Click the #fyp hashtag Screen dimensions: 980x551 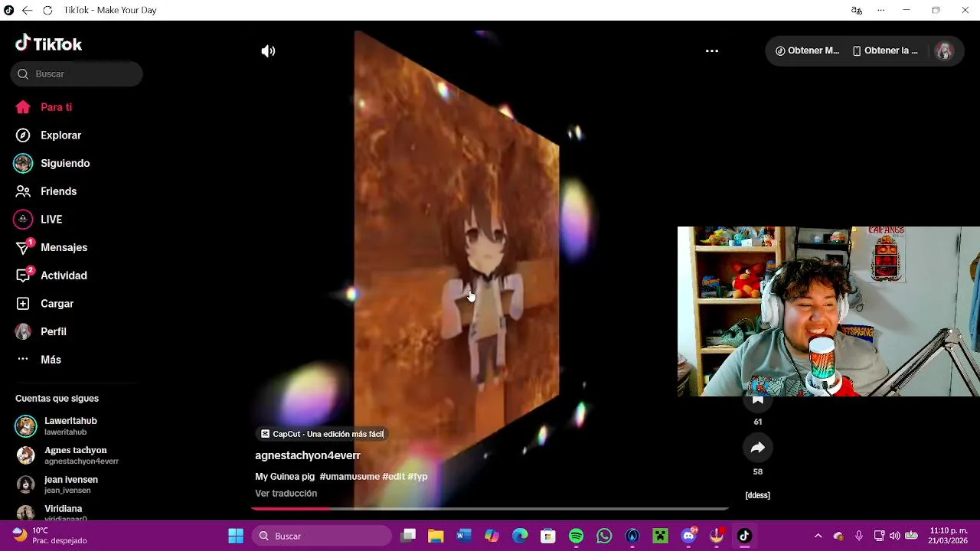click(417, 477)
